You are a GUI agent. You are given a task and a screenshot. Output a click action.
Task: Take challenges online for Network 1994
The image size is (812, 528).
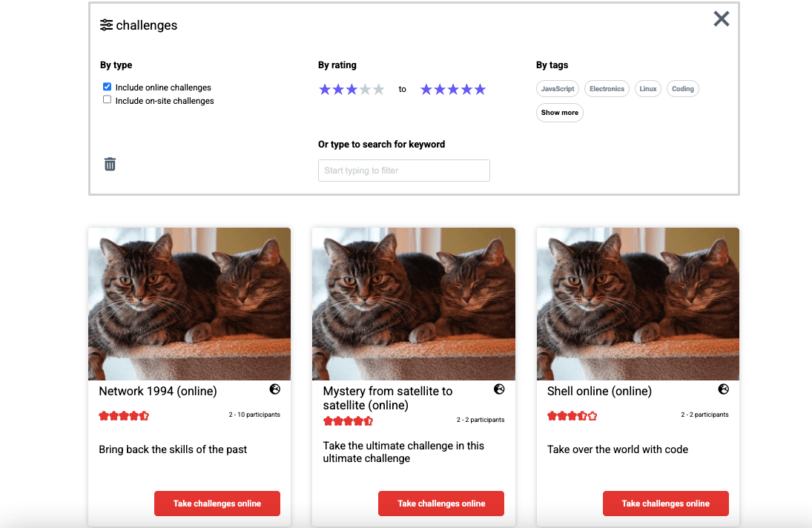(x=217, y=503)
